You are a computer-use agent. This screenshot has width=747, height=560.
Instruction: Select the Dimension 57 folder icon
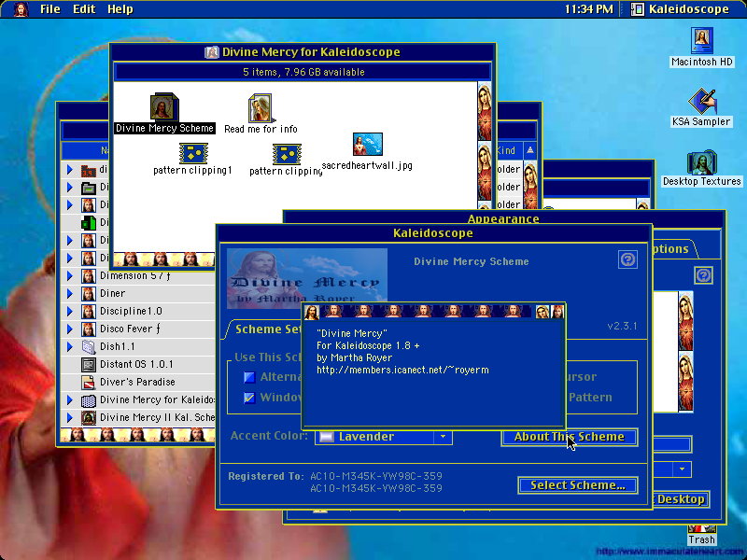(88, 275)
